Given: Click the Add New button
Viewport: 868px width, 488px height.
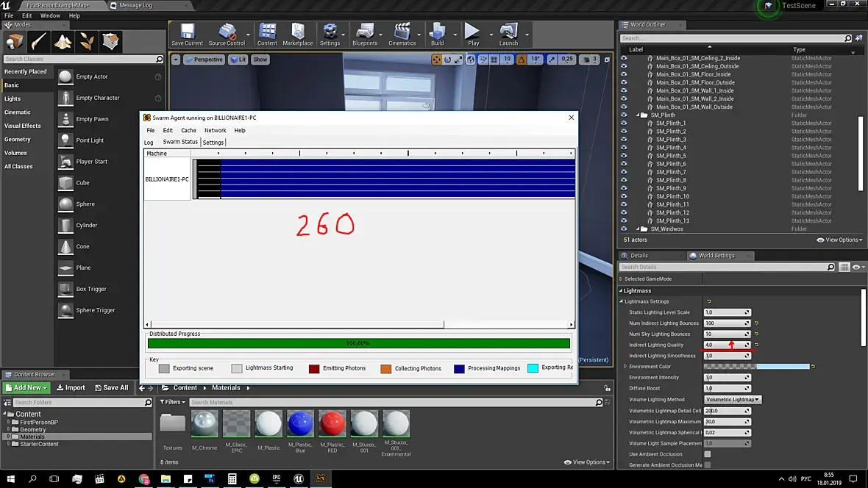Looking at the screenshot, I should pyautogui.click(x=26, y=388).
